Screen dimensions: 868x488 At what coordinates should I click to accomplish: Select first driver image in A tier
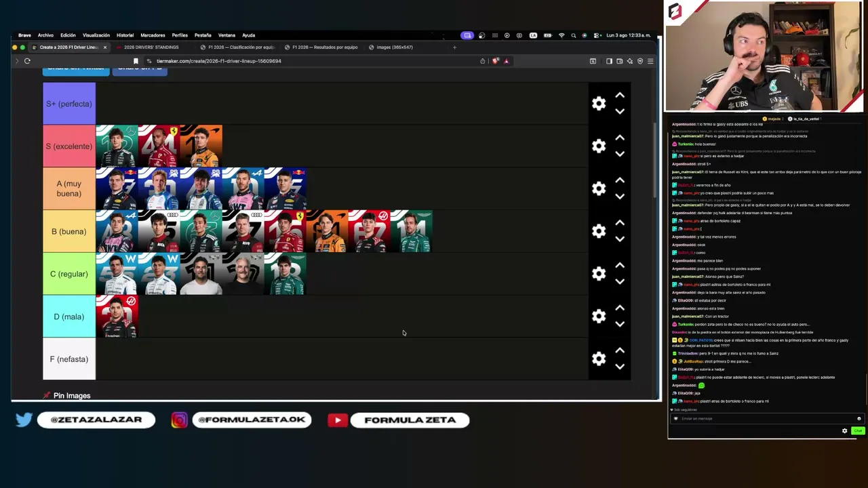pyautogui.click(x=117, y=188)
